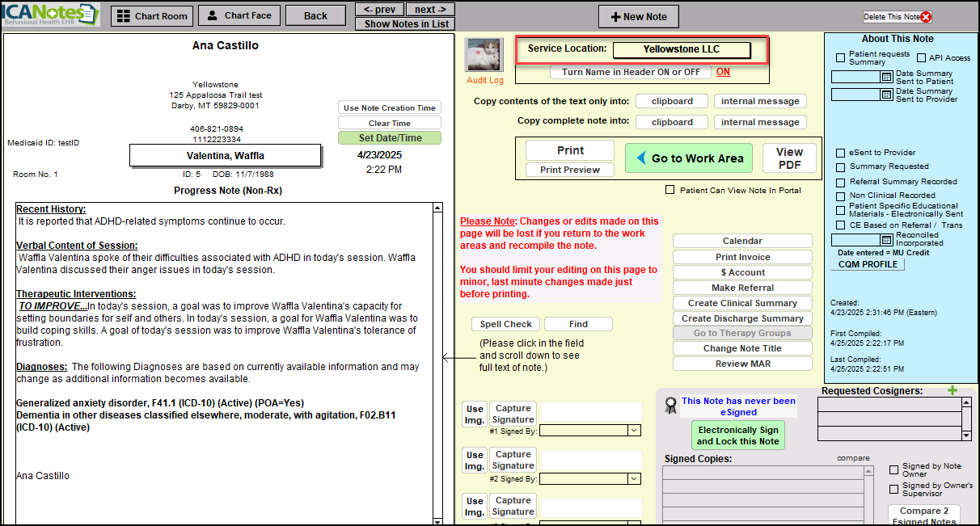The image size is (980, 526).
Task: Click the Service Location field Yellowstone LLC
Action: pos(681,49)
